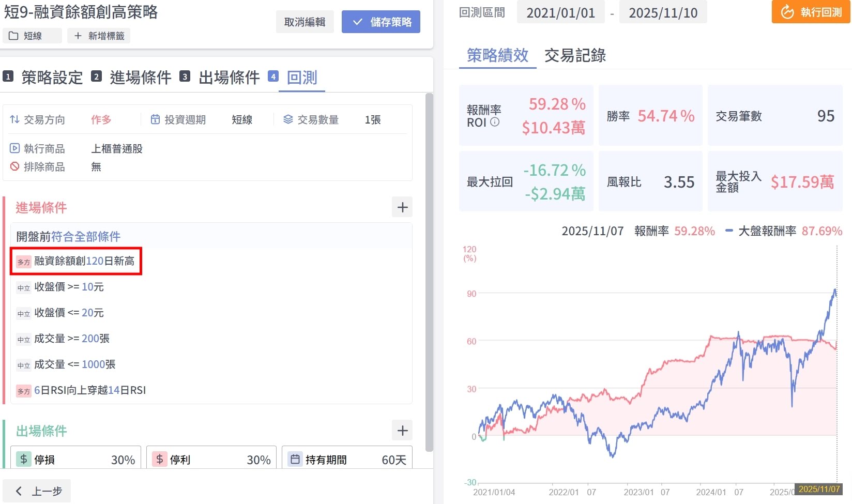Save strategy with 儲存策略 button
This screenshot has width=852, height=504.
click(x=381, y=22)
